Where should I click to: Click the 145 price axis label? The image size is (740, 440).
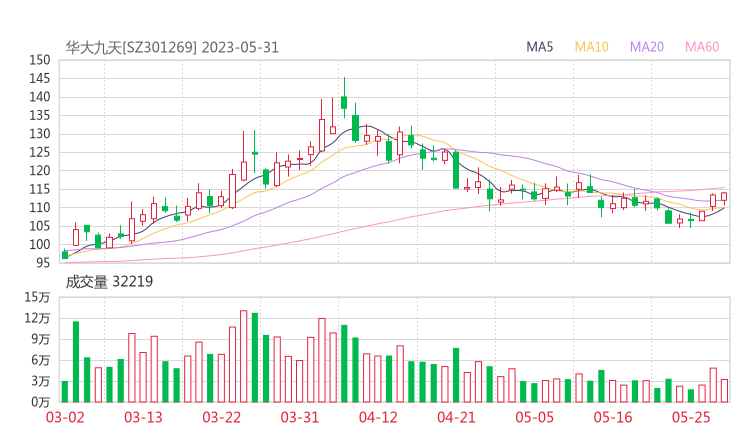[40, 78]
